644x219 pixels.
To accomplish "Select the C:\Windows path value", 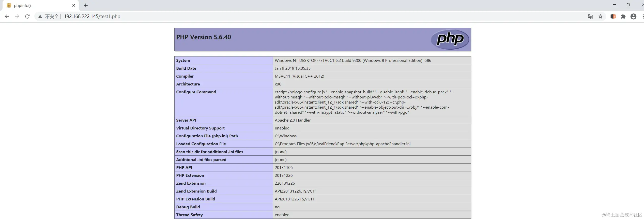I will 286,136.
